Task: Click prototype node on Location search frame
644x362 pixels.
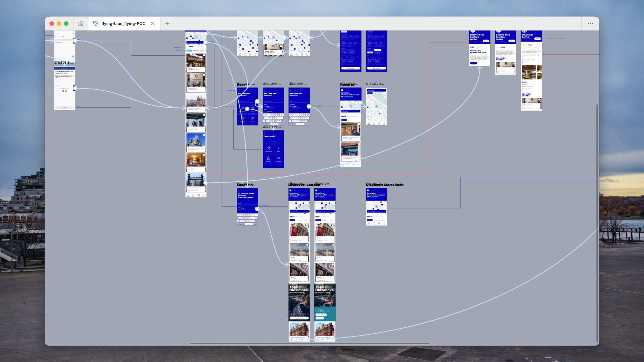Action: [257, 209]
